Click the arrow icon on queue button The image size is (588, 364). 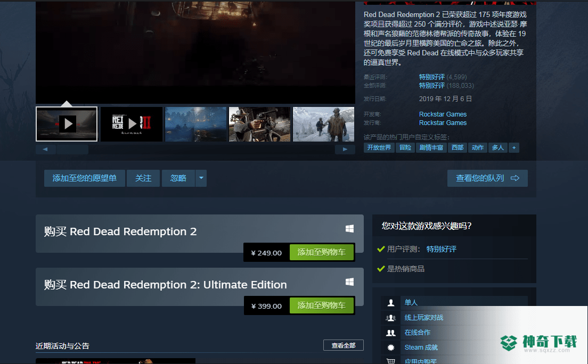pos(515,178)
